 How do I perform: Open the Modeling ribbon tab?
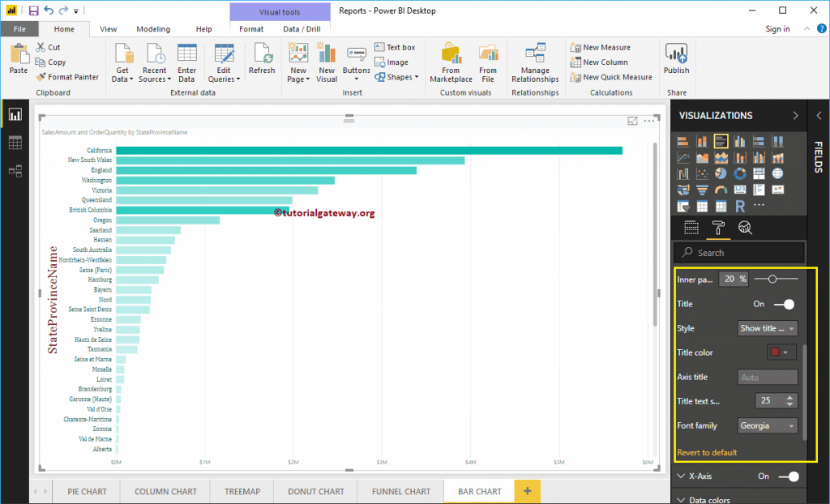point(153,28)
